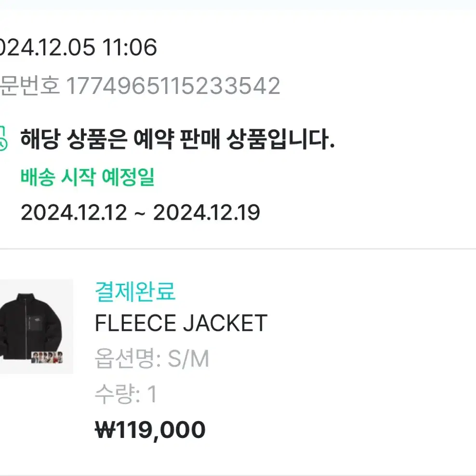This screenshot has height=476, width=476.
Task: Tap the word JACKET in product title
Action: tap(225, 323)
